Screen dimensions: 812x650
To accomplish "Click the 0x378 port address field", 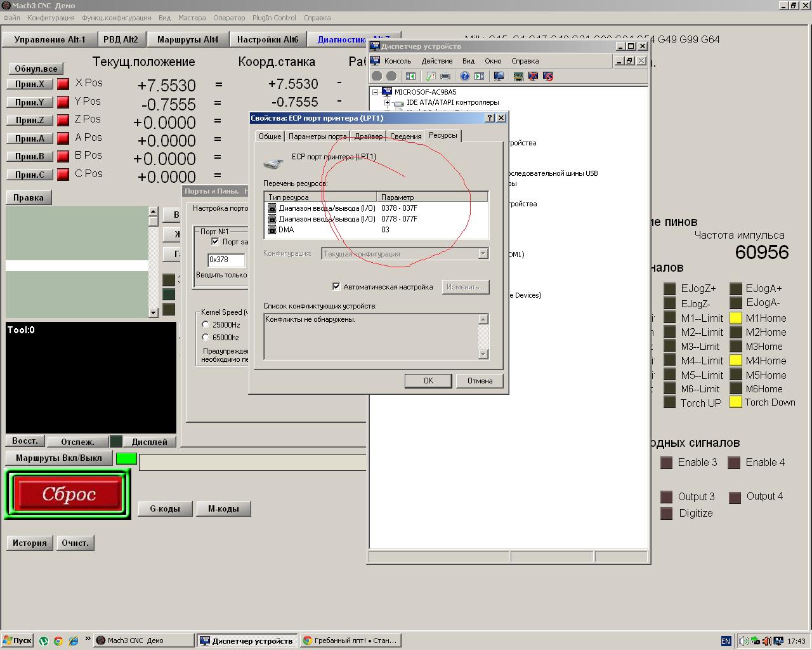I will coord(226,260).
